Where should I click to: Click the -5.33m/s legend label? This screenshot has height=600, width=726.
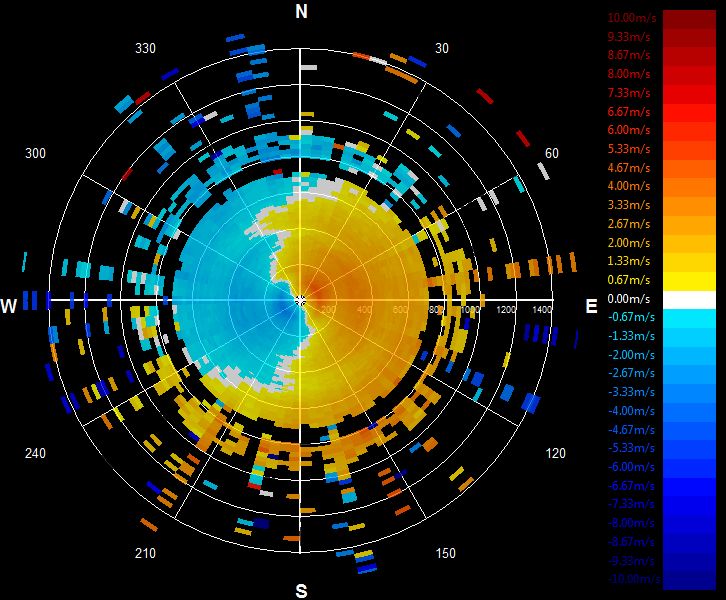click(x=632, y=448)
